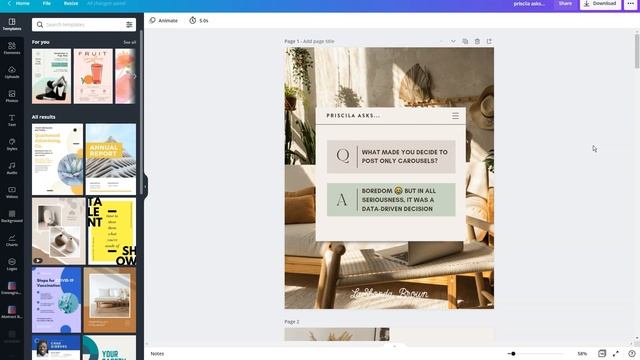Select the question text about carousels
Image resolution: width=640 pixels, height=360 pixels.
click(x=404, y=156)
